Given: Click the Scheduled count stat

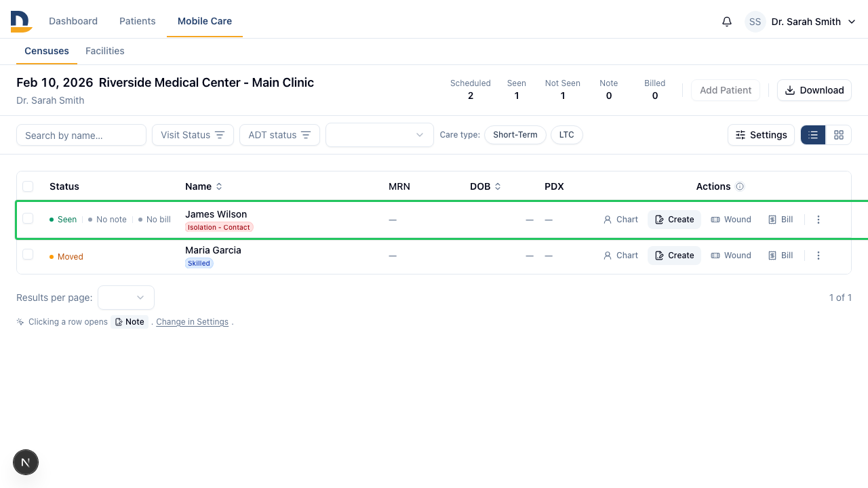Looking at the screenshot, I should [471, 89].
